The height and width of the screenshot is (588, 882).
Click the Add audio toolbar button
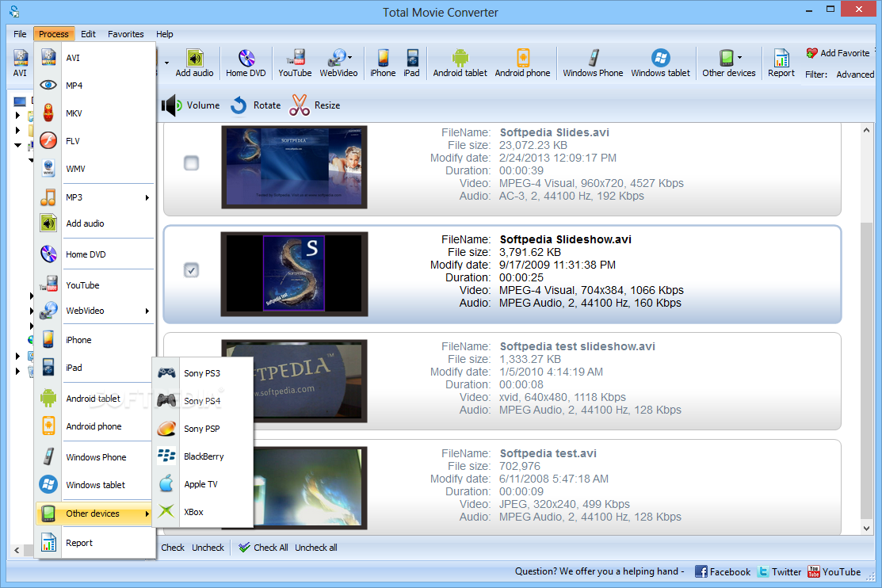(195, 63)
